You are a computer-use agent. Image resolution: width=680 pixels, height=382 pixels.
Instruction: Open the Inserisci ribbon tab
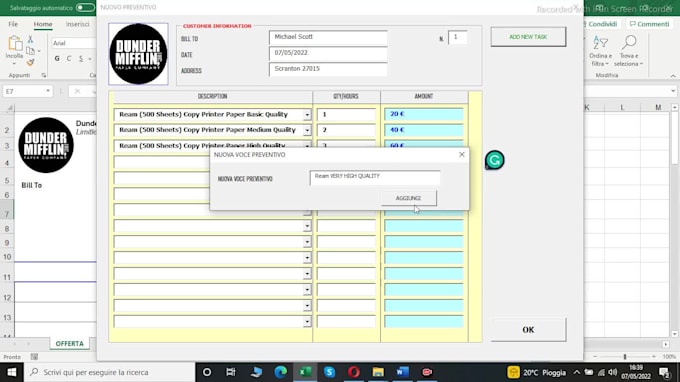tap(78, 24)
